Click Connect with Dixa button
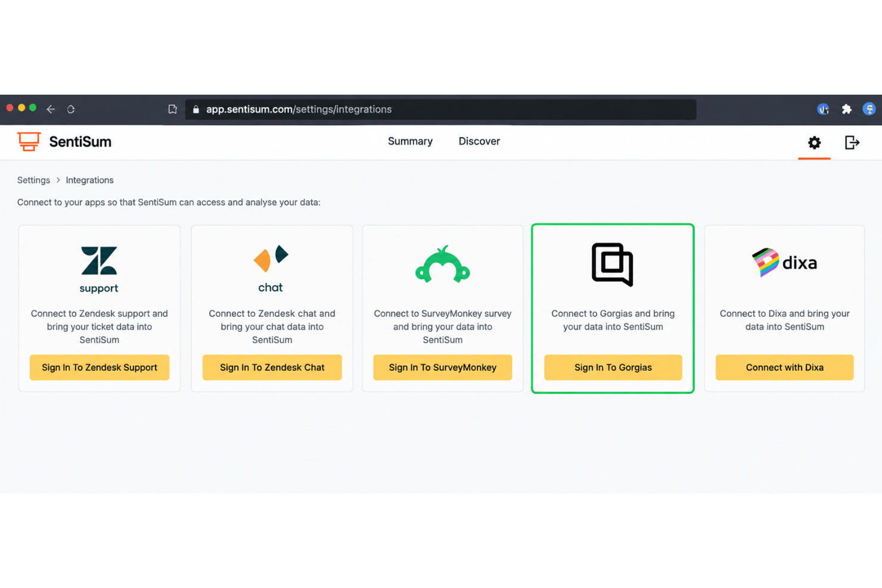 pyautogui.click(x=785, y=368)
